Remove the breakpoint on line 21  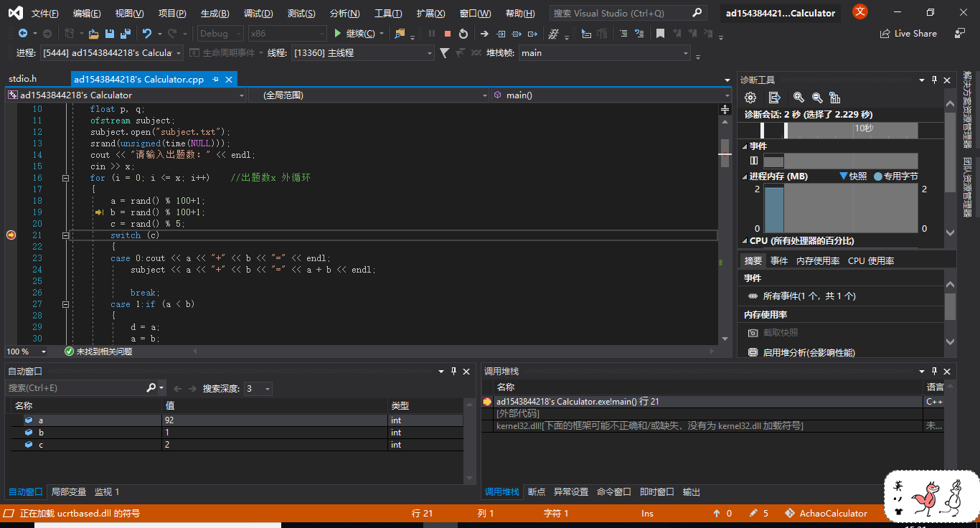[11, 235]
